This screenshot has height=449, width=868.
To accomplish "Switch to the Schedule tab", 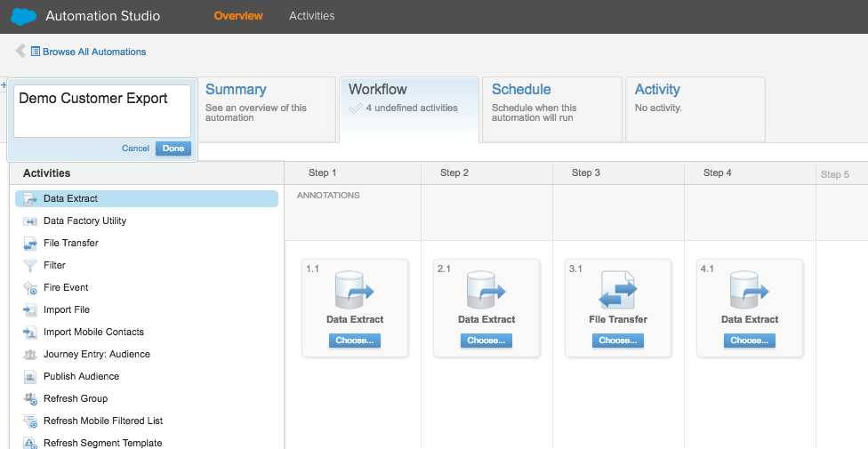I will pos(552,109).
